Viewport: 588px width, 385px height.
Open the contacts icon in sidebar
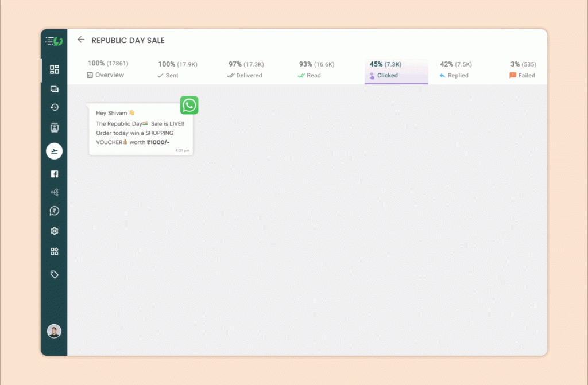pos(55,127)
